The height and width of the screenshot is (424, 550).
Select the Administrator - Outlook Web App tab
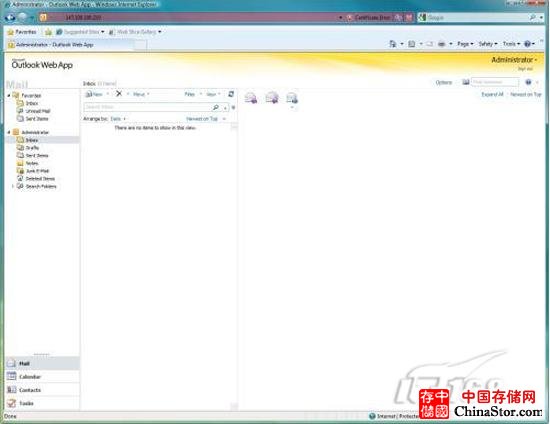coord(70,45)
